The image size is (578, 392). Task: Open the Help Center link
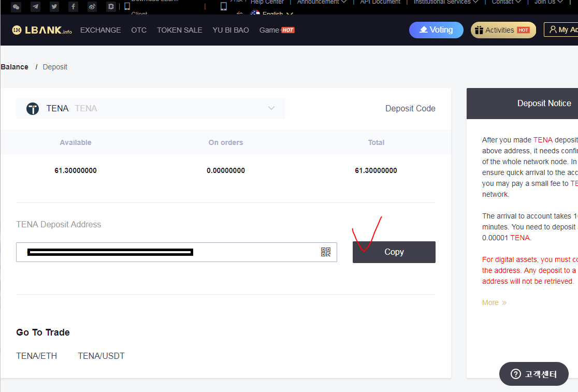pos(267,2)
